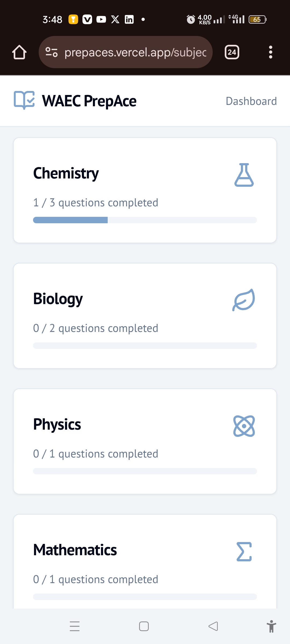Viewport: 290px width, 644px height.
Task: Tap the Android back navigation button
Action: pos(213,626)
